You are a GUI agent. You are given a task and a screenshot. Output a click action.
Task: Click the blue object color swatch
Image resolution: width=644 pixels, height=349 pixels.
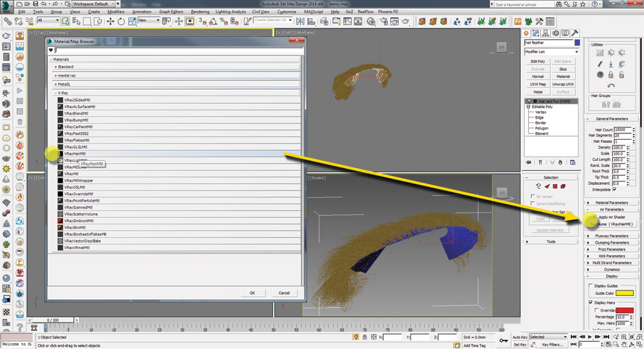coord(577,42)
